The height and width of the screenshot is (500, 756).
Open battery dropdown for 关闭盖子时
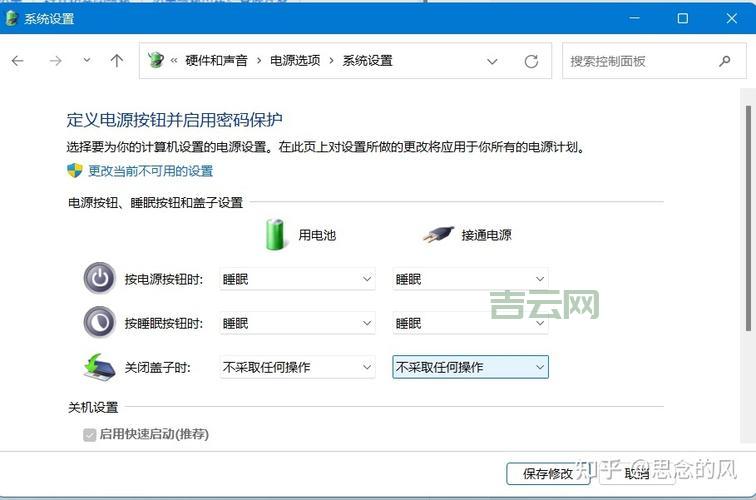pyautogui.click(x=297, y=367)
